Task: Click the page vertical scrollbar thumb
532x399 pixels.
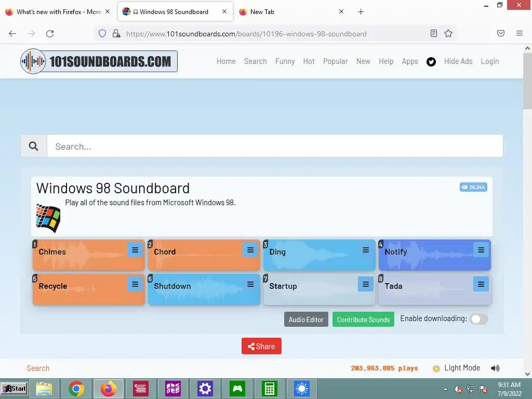Action: 527,82
